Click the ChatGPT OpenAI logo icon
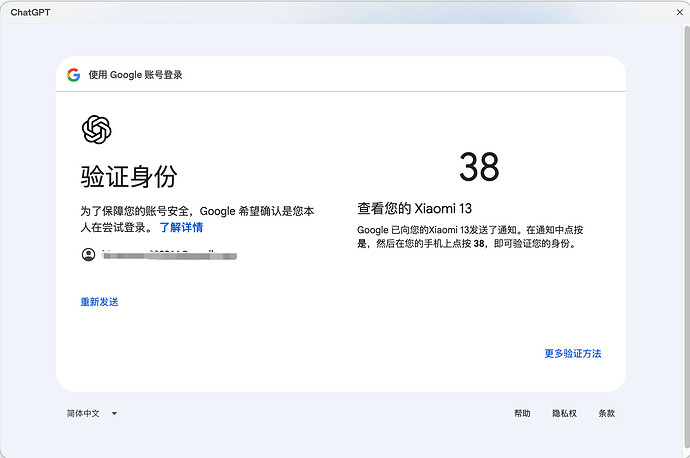This screenshot has height=458, width=690. point(96,129)
